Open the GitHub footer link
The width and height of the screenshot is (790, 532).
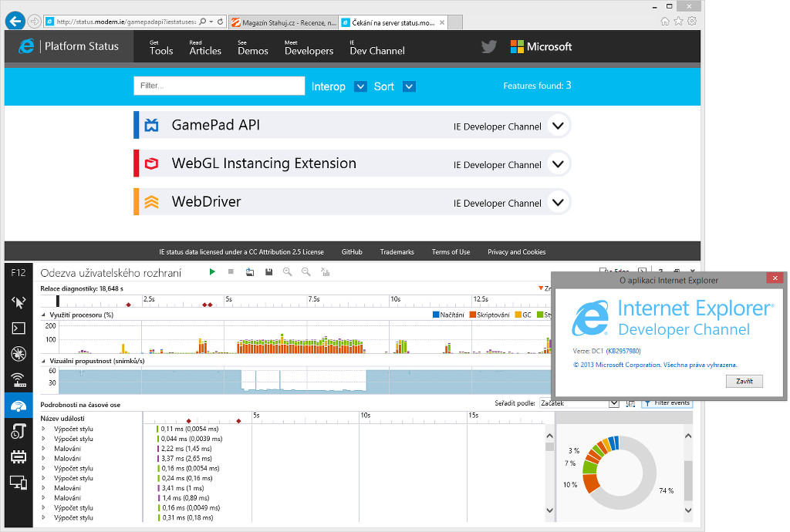pyautogui.click(x=352, y=252)
